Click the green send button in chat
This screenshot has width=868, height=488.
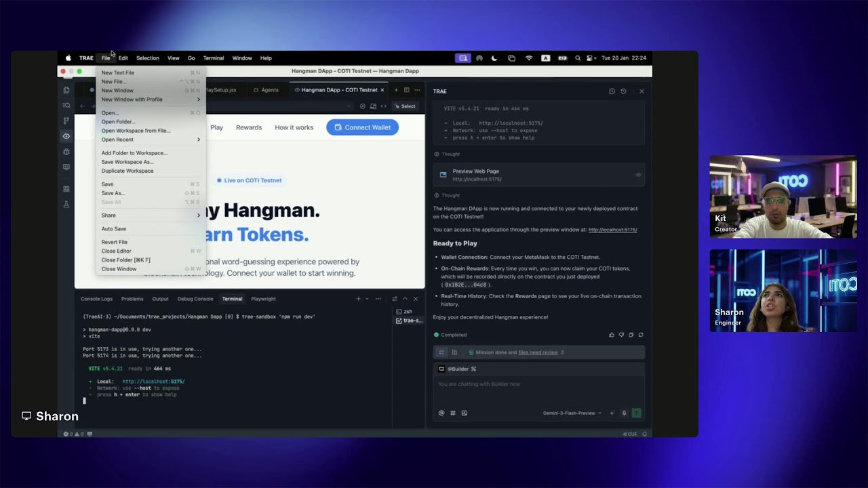636,413
